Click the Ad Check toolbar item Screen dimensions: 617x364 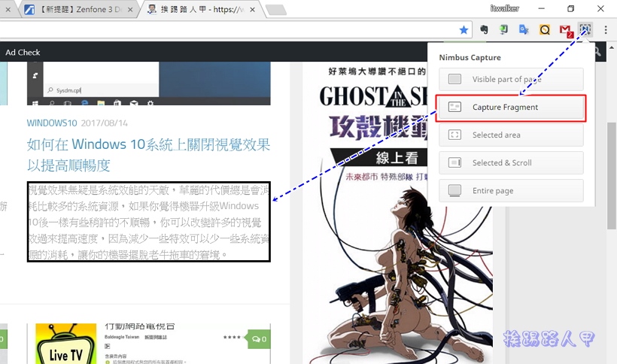coord(23,53)
